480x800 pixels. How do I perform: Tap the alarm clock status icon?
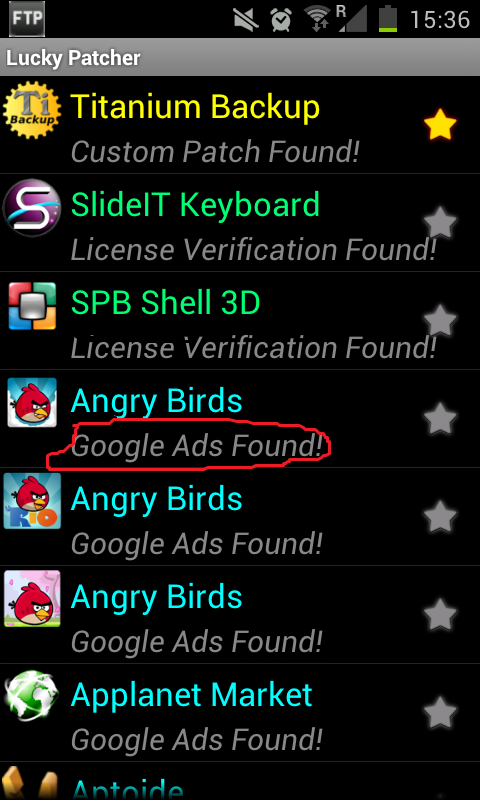[x=281, y=20]
